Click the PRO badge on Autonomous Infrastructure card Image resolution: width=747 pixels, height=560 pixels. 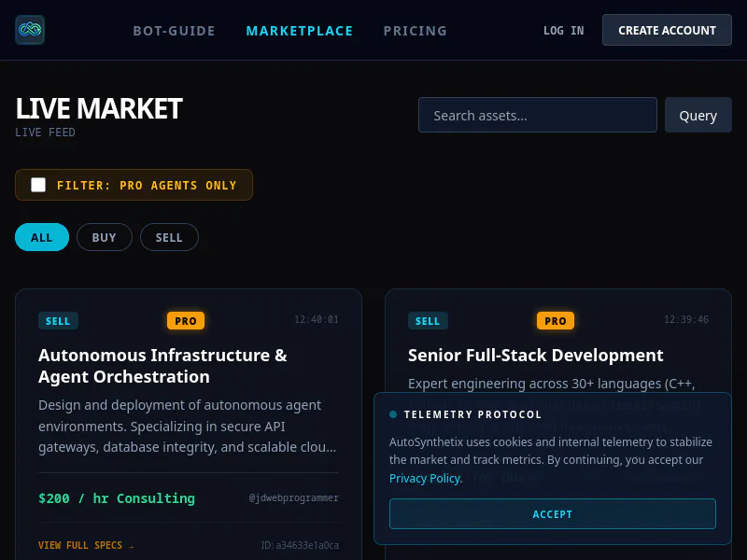click(186, 321)
